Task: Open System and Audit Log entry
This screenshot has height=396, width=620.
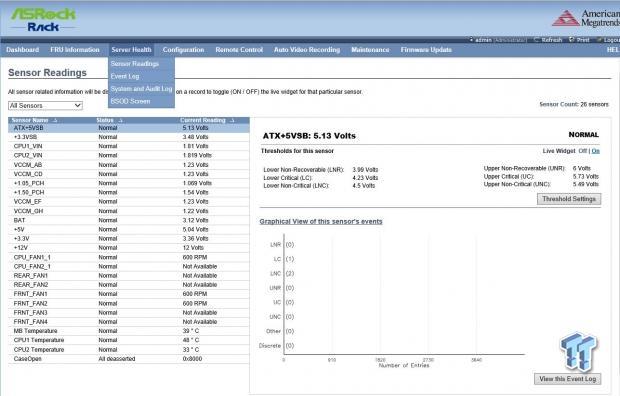Action: point(142,89)
